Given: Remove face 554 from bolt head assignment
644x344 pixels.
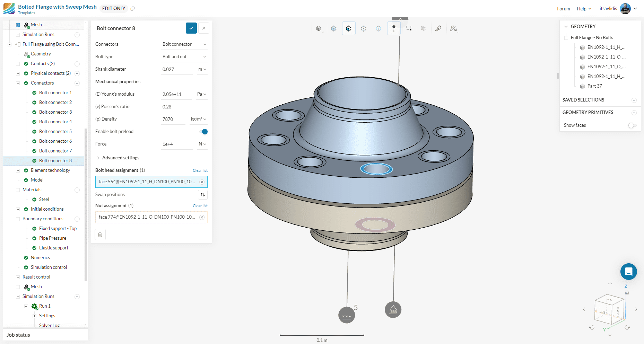Looking at the screenshot, I should [202, 182].
